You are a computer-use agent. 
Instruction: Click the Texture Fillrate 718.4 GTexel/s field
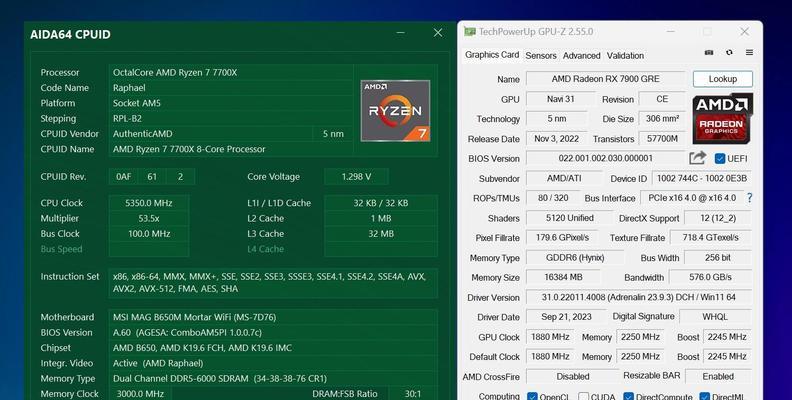click(711, 237)
